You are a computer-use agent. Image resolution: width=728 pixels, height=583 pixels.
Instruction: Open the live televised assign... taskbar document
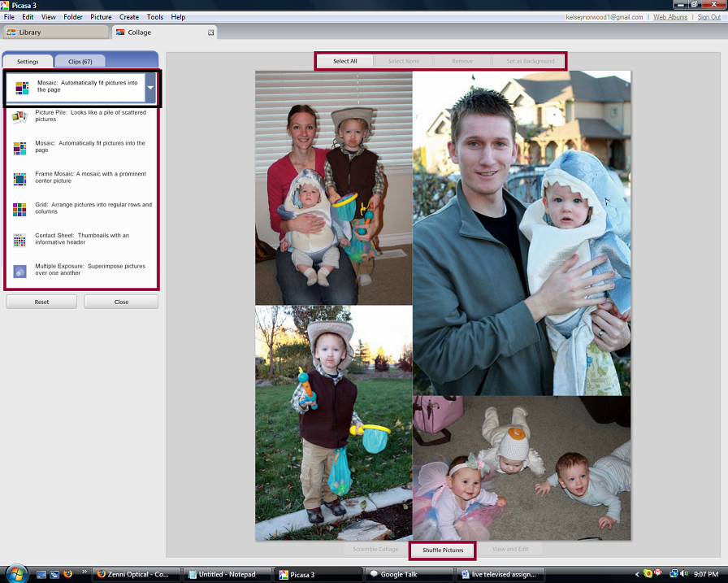click(x=500, y=575)
